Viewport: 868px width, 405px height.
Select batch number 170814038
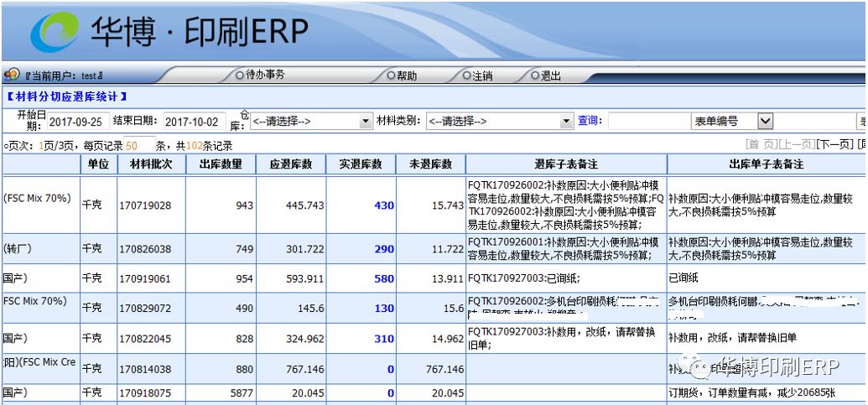click(145, 369)
